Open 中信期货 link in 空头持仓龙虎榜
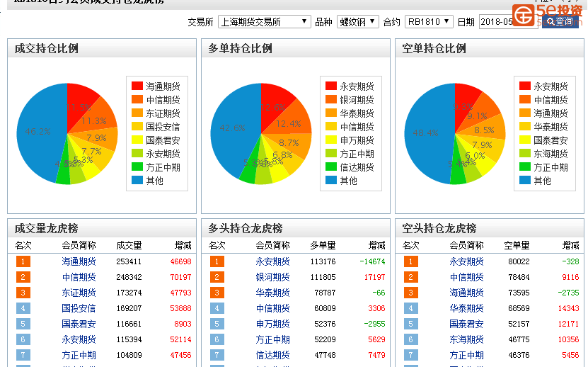The height and width of the screenshot is (367, 588). 466,277
